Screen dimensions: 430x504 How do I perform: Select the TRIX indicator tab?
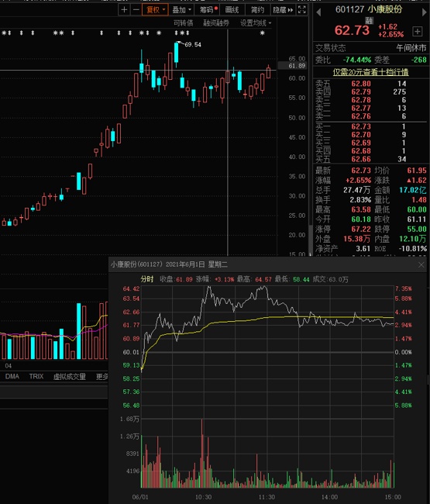(x=36, y=376)
